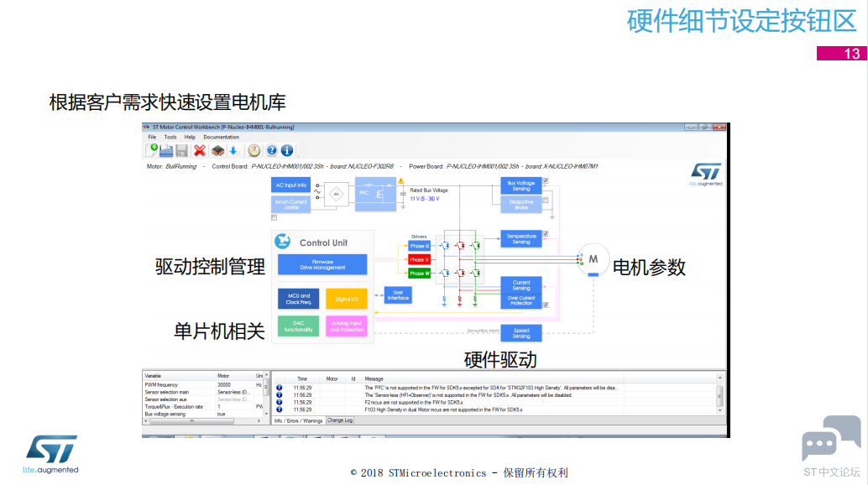The width and height of the screenshot is (868, 485).
Task: Click the Control Unit butterfly logo icon
Action: point(282,241)
